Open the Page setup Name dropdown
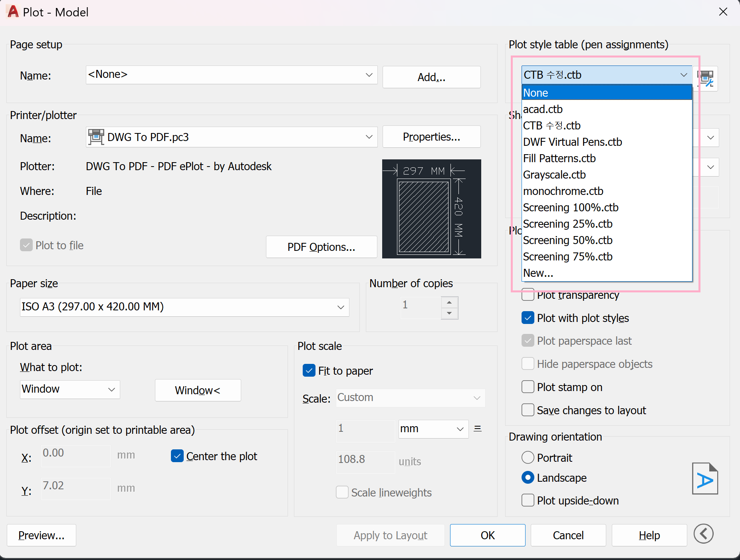The width and height of the screenshot is (740, 560). (x=232, y=75)
